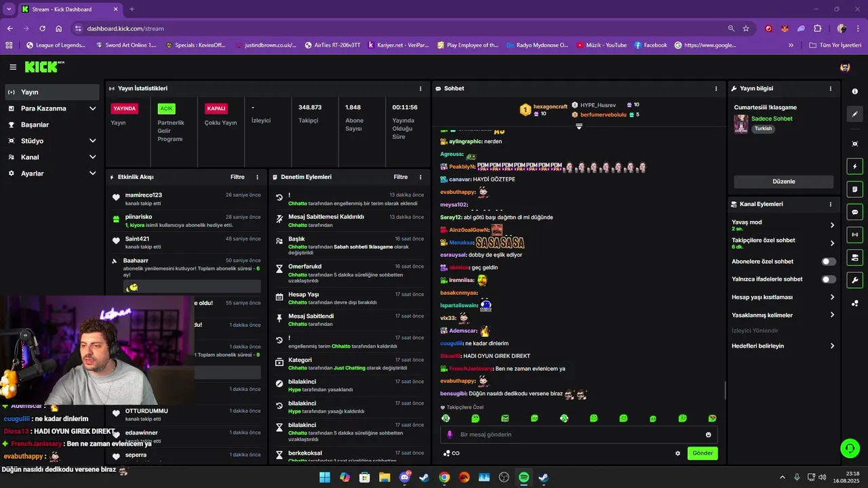Open the Etkinlik Akışı Filtre button
Screen dimensions: 868x488
(x=237, y=177)
